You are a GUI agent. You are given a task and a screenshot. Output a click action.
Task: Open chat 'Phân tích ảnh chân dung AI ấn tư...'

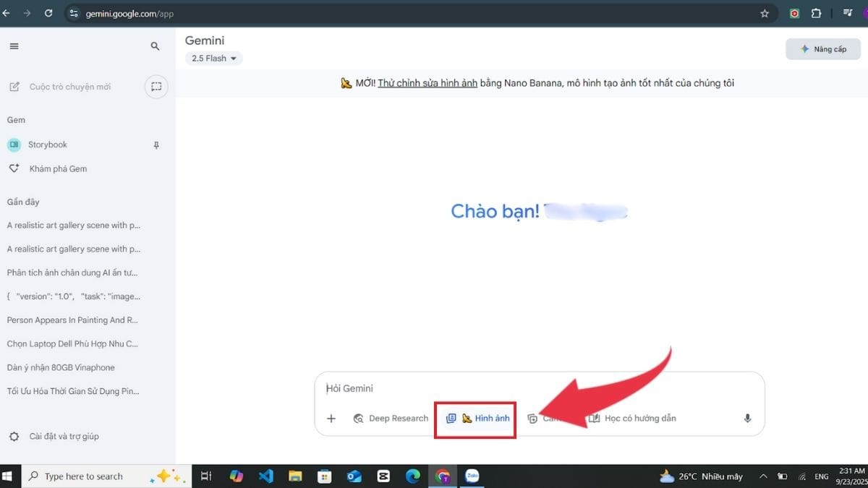pos(72,273)
